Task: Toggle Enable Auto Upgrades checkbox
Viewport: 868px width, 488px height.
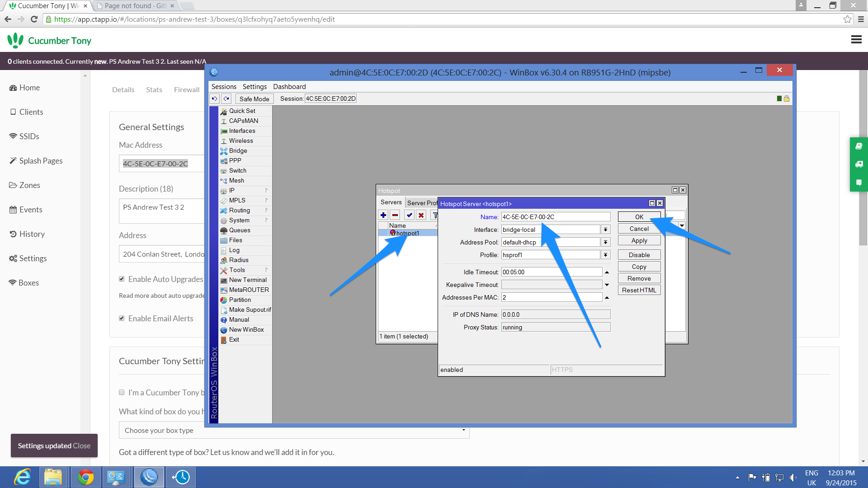Action: coord(122,279)
